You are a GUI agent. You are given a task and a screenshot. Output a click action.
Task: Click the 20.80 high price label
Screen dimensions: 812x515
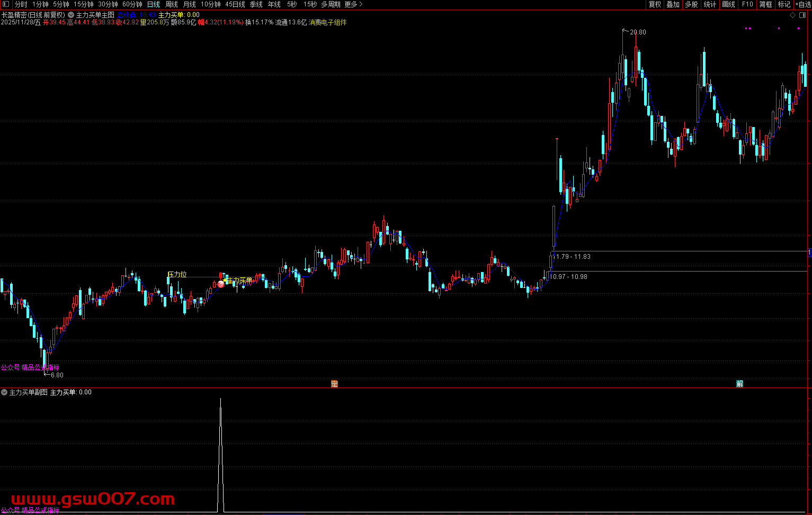coord(638,32)
